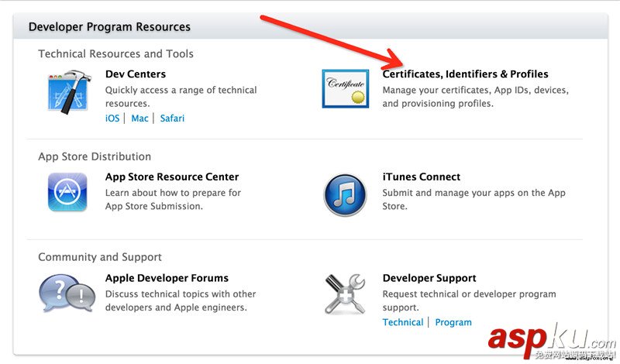Open the iOS dev center link
The image size is (620, 364).
click(112, 118)
